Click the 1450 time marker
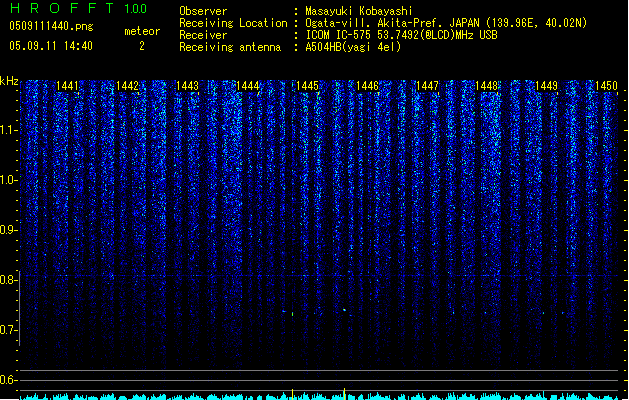Image resolution: width=629 pixels, height=400 pixels. 606,86
